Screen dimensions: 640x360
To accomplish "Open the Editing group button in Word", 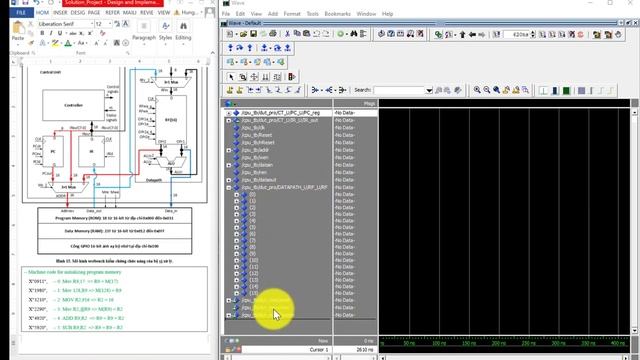I will pos(183,31).
